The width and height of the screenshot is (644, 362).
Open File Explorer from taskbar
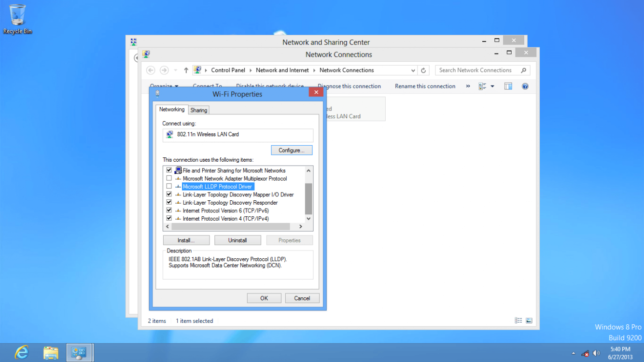(x=51, y=352)
